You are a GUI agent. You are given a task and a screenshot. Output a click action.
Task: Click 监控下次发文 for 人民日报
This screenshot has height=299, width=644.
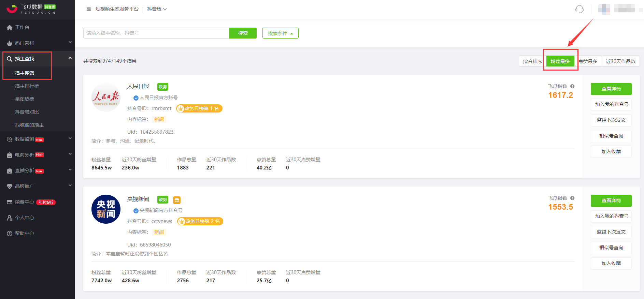coord(611,120)
